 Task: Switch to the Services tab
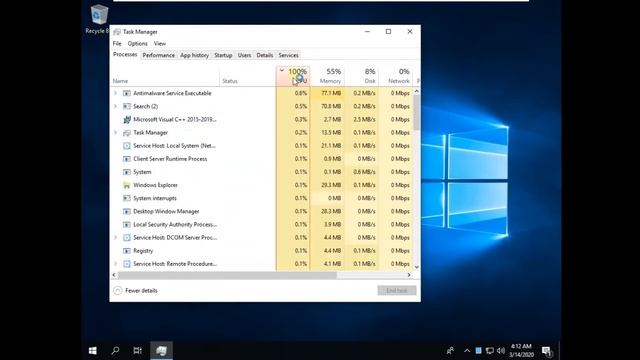(288, 55)
